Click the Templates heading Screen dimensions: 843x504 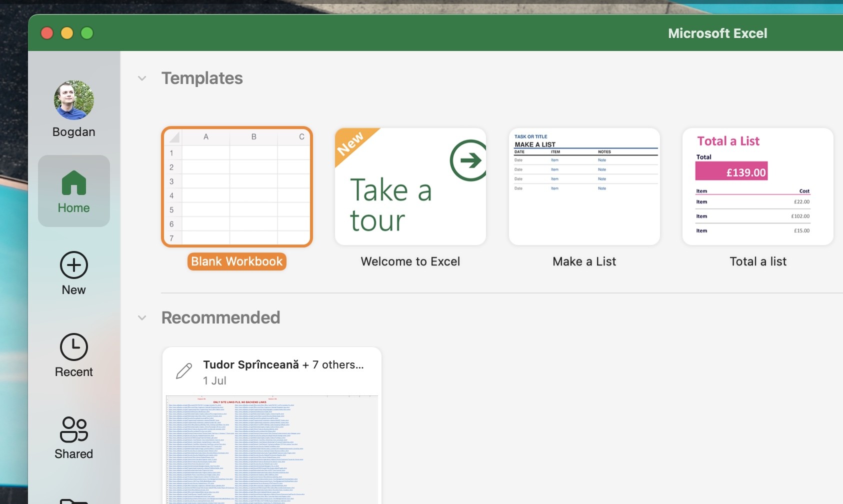(202, 78)
